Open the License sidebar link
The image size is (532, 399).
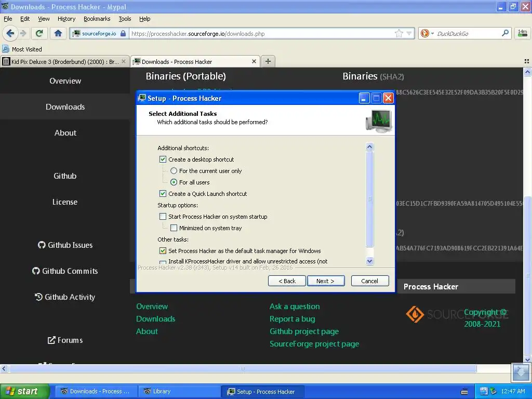click(65, 202)
